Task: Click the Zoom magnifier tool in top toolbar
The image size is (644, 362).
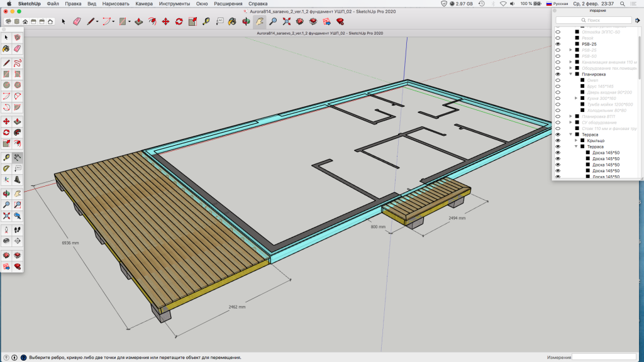Action: pyautogui.click(x=273, y=21)
